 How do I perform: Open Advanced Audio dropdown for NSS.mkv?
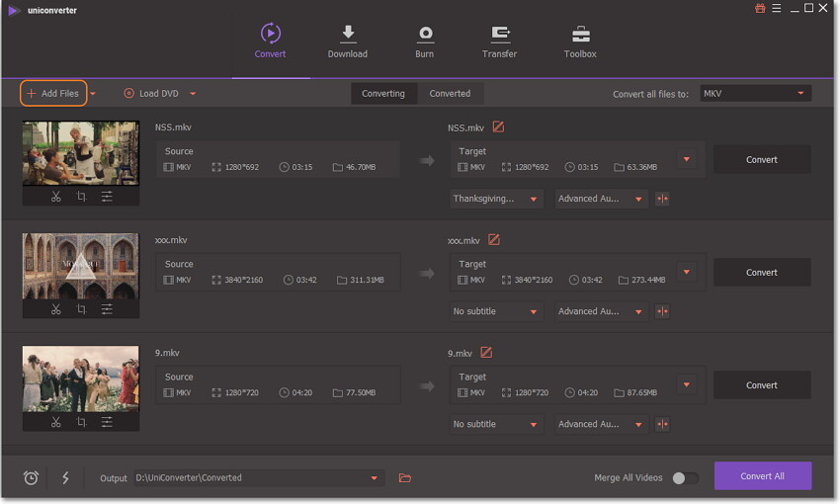(601, 199)
